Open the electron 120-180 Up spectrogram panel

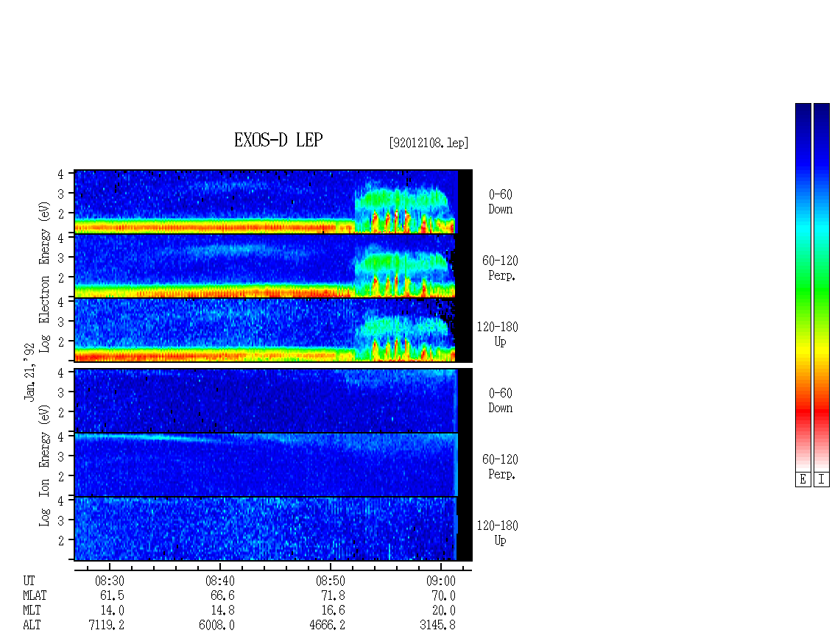(272, 330)
